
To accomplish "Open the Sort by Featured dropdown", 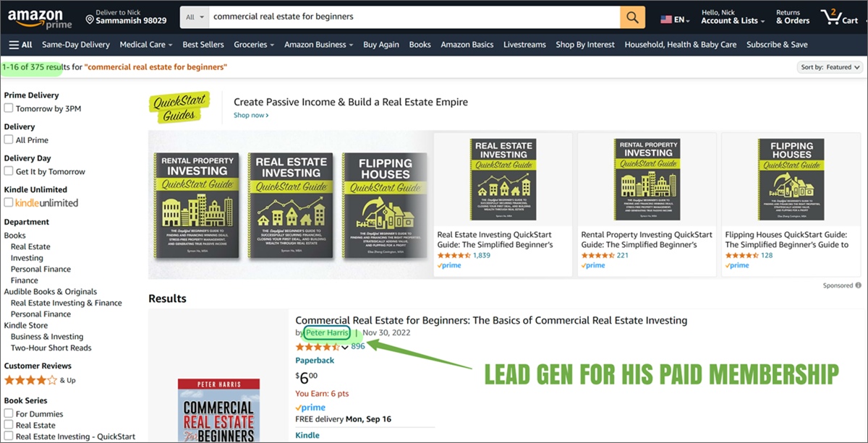I will 829,67.
